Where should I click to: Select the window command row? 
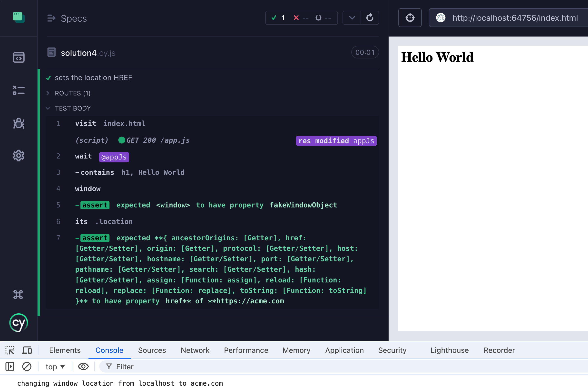pyautogui.click(x=212, y=189)
